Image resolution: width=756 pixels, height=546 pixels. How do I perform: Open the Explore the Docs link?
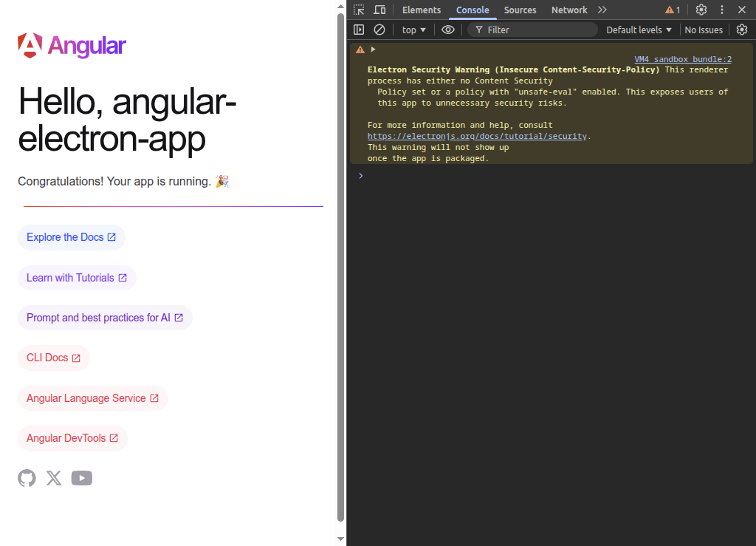tap(72, 237)
